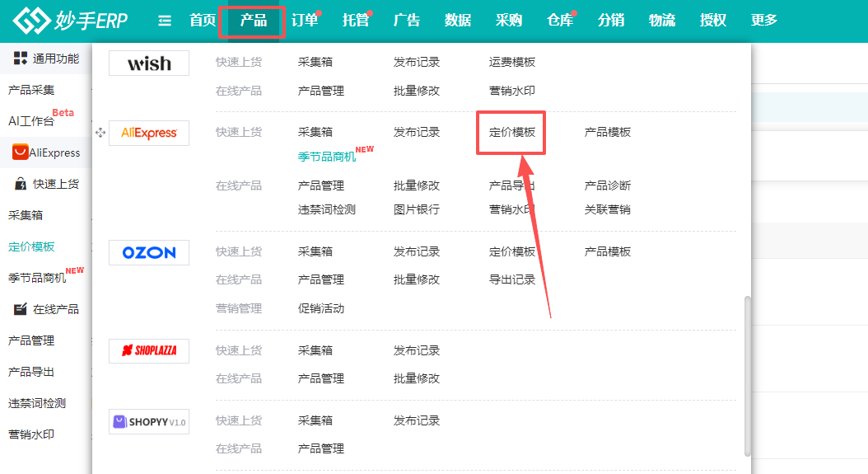Open 关联营销 link
This screenshot has width=868, height=474.
point(608,209)
